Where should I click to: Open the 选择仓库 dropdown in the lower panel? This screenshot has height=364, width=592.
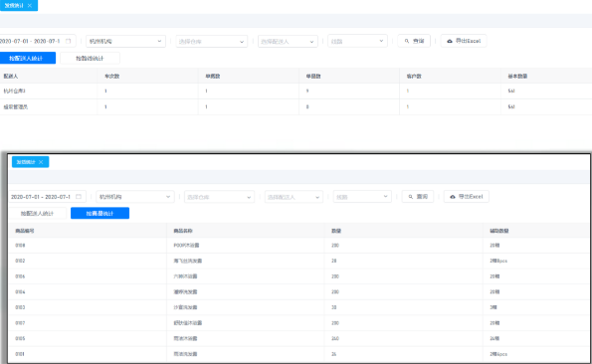[x=219, y=197]
